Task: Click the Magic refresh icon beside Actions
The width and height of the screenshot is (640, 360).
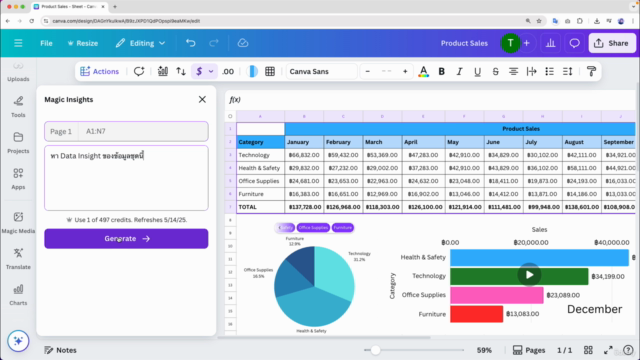Action: (139, 71)
